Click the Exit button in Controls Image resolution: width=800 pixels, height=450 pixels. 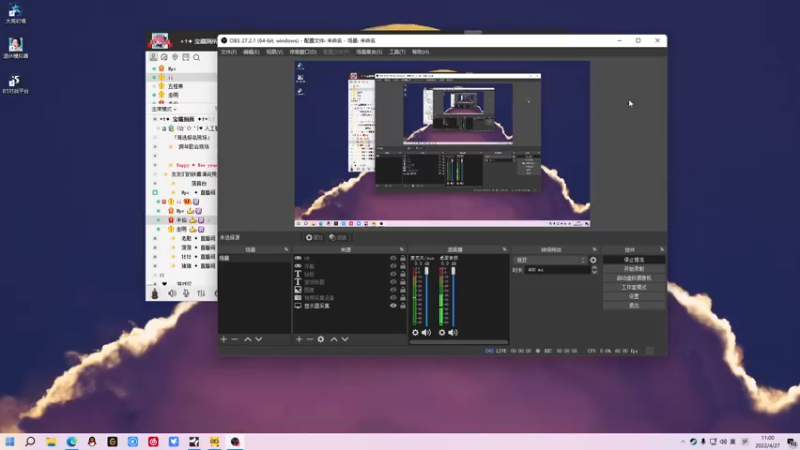tap(634, 306)
